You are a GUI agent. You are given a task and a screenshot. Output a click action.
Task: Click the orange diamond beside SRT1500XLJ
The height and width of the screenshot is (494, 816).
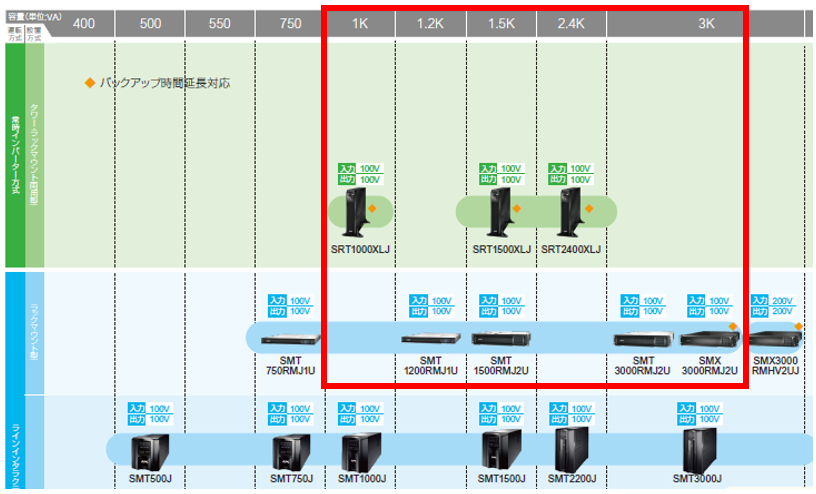point(517,209)
